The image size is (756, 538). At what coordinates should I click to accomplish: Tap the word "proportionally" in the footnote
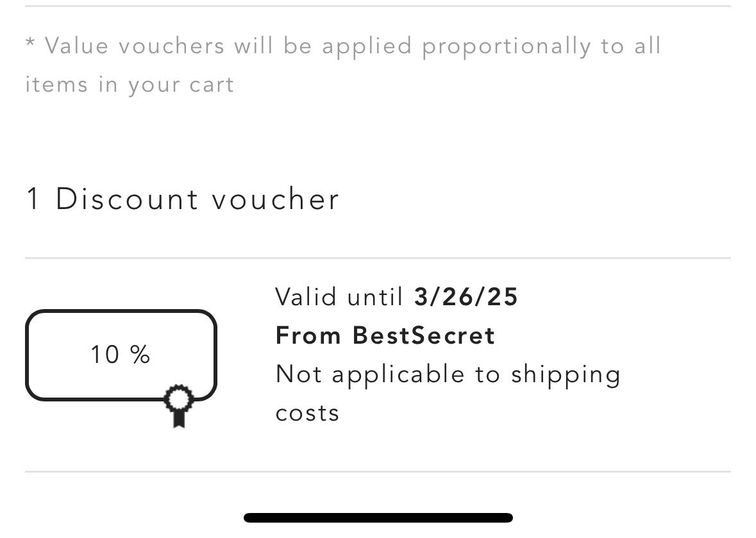507,46
